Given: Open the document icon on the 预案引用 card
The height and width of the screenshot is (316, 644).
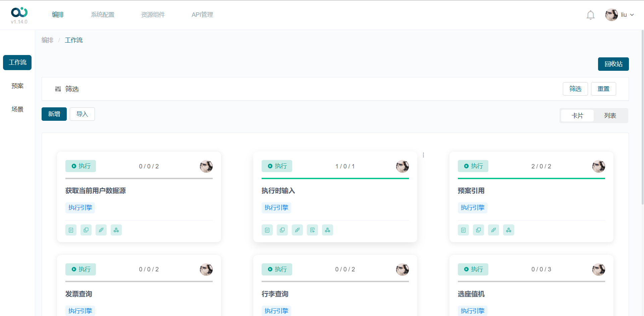Looking at the screenshot, I should (x=463, y=230).
